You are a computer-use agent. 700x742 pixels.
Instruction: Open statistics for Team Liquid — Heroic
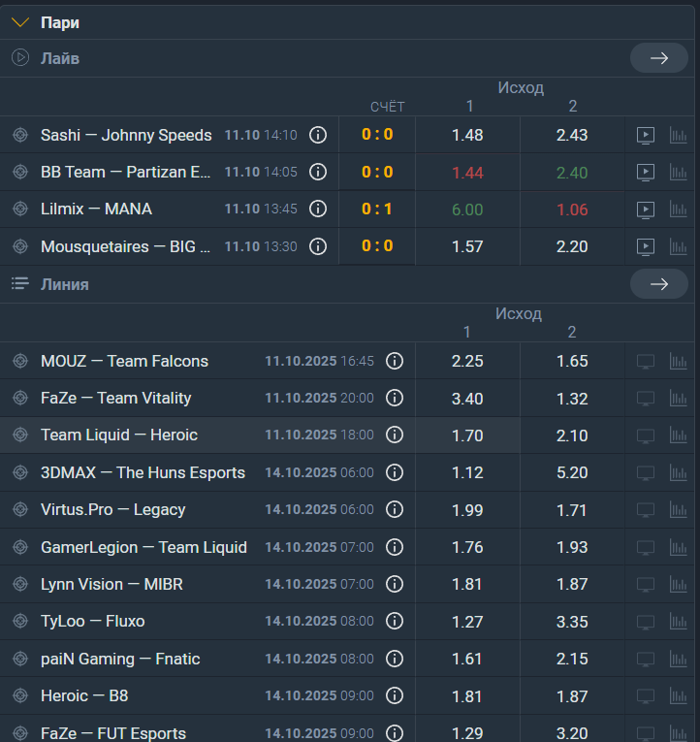click(678, 436)
